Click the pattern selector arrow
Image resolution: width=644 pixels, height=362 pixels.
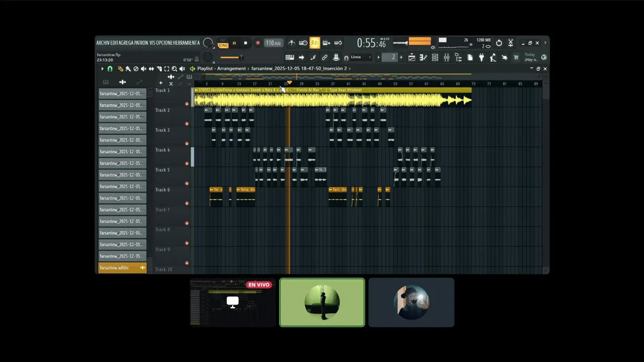pyautogui.click(x=378, y=57)
